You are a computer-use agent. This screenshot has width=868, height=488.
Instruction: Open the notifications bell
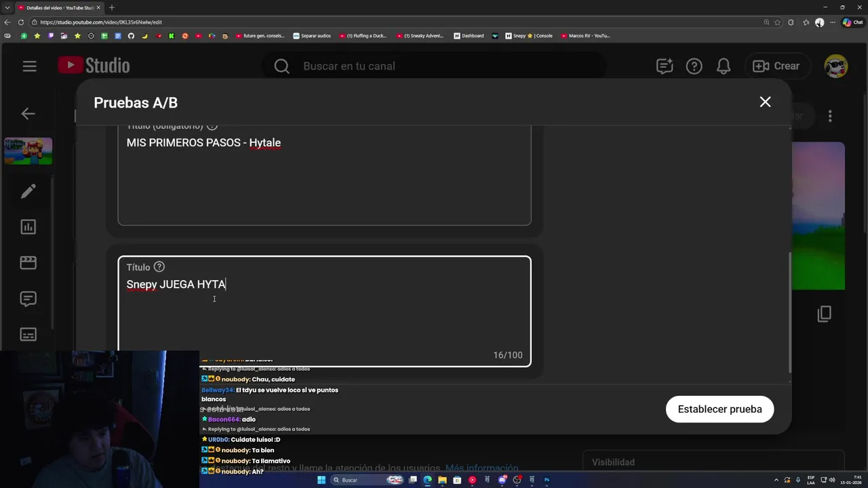click(724, 66)
